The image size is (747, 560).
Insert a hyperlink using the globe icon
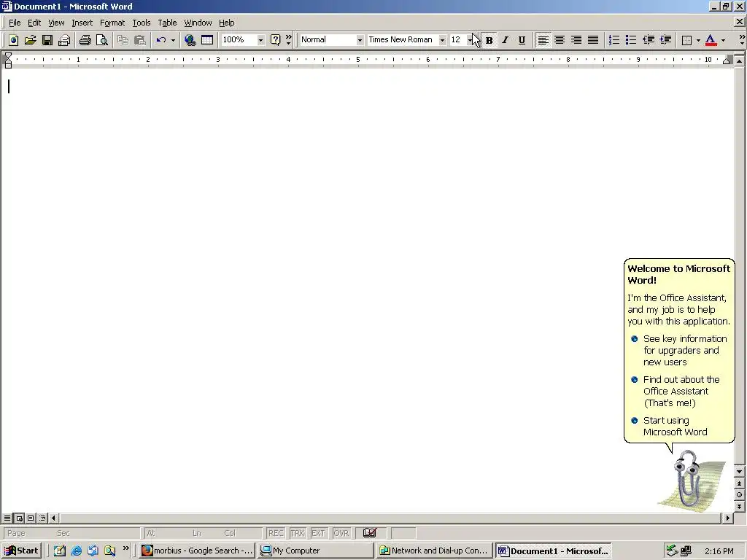[190, 40]
